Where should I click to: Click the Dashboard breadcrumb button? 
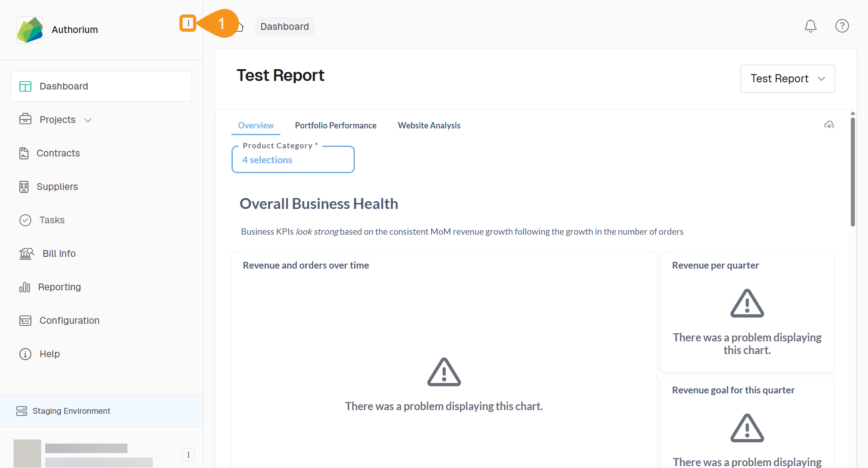click(284, 27)
